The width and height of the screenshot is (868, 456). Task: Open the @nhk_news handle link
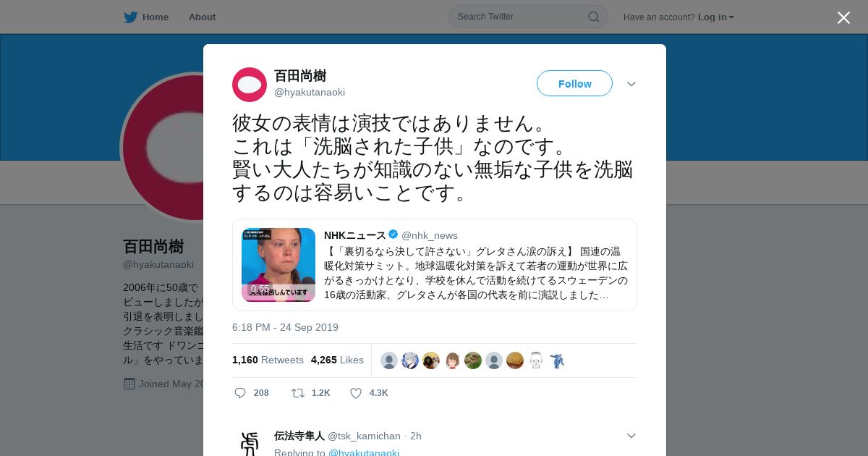pos(430,235)
